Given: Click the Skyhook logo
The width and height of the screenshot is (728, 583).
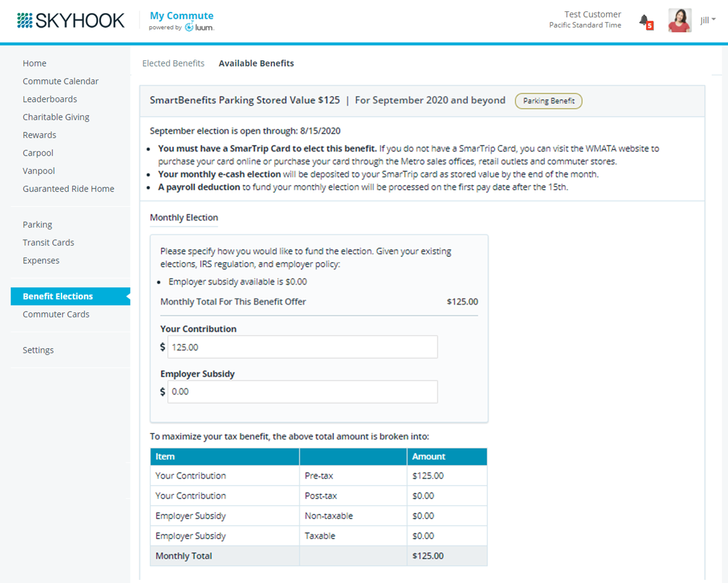Looking at the screenshot, I should pyautogui.click(x=70, y=20).
